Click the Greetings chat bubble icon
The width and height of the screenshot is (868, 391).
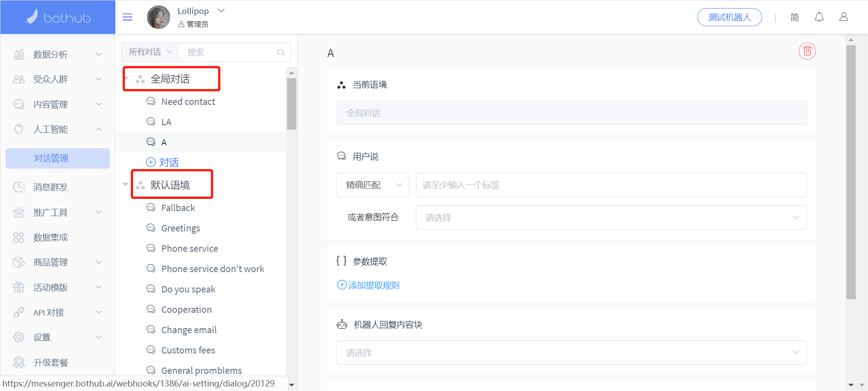click(x=151, y=228)
